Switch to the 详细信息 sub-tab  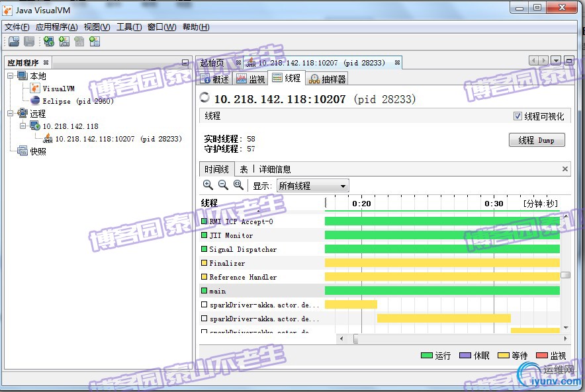coord(275,169)
